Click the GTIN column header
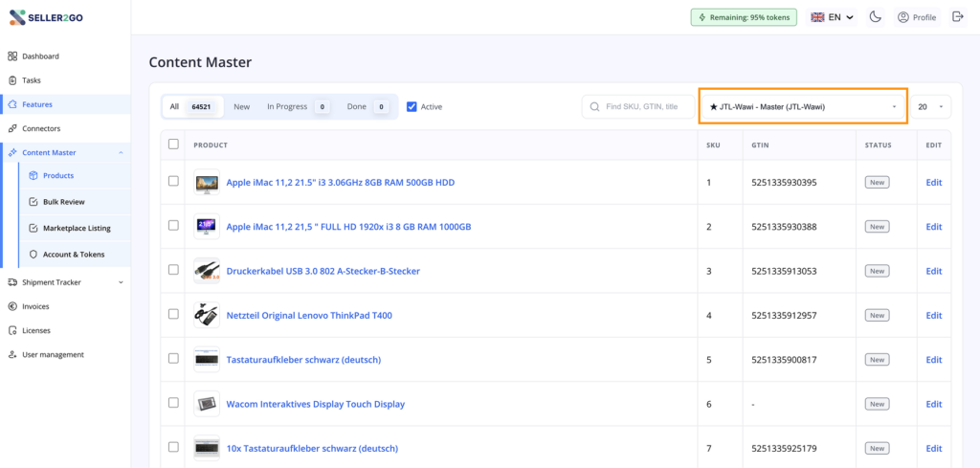 pos(760,145)
